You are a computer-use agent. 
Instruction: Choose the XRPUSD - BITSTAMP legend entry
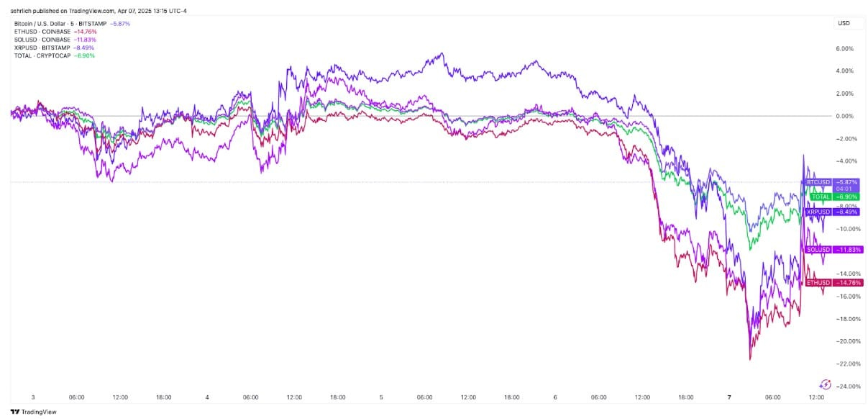pos(42,48)
